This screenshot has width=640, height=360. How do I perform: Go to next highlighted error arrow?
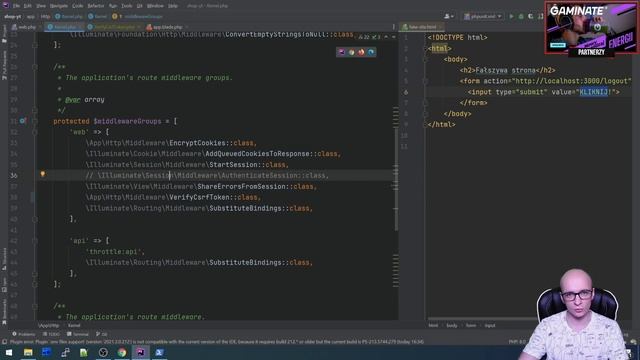pos(393,37)
